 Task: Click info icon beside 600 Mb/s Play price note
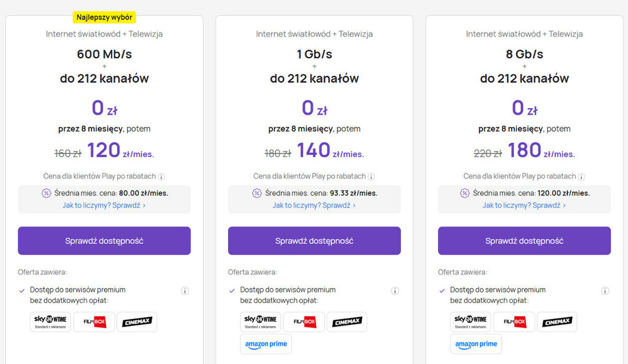[161, 176]
